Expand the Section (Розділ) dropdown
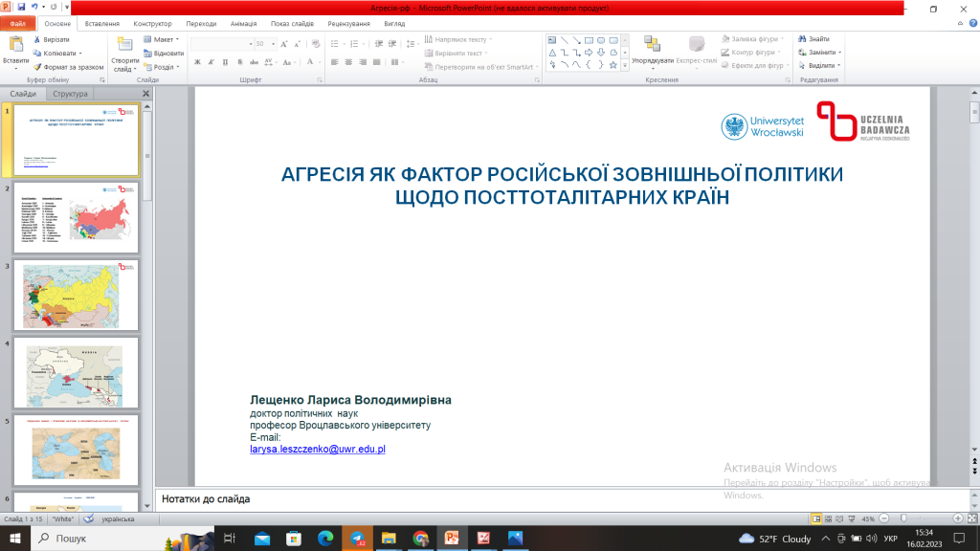This screenshot has width=980, height=551. click(x=163, y=67)
